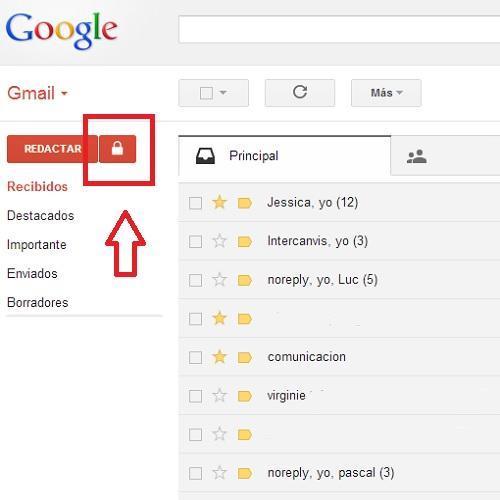
Task: Refresh the inbox with the reload icon
Action: pyautogui.click(x=300, y=93)
